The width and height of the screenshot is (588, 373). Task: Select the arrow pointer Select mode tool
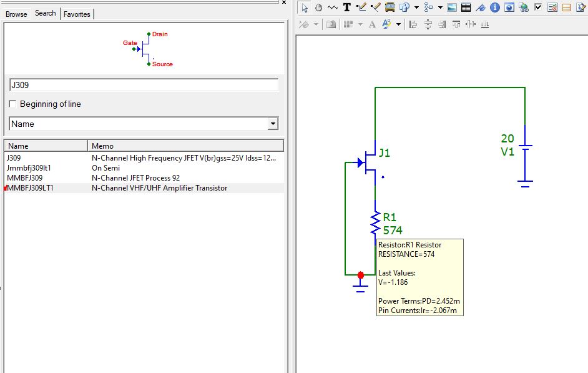pyautogui.click(x=304, y=7)
